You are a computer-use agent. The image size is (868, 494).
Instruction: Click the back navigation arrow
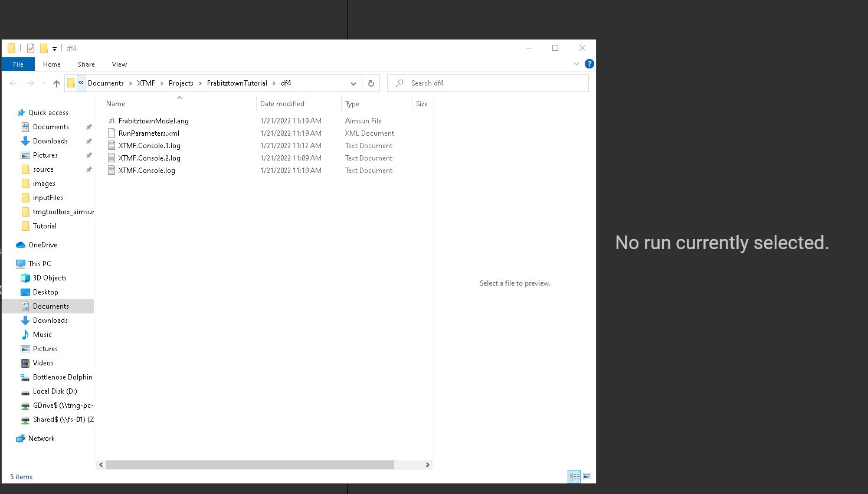pyautogui.click(x=13, y=83)
